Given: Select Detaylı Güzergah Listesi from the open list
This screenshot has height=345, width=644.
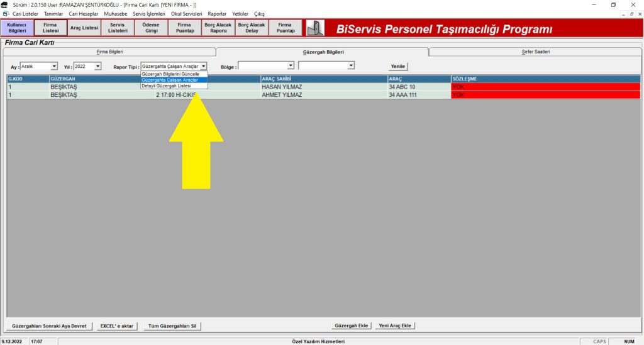Looking at the screenshot, I should coord(167,86).
